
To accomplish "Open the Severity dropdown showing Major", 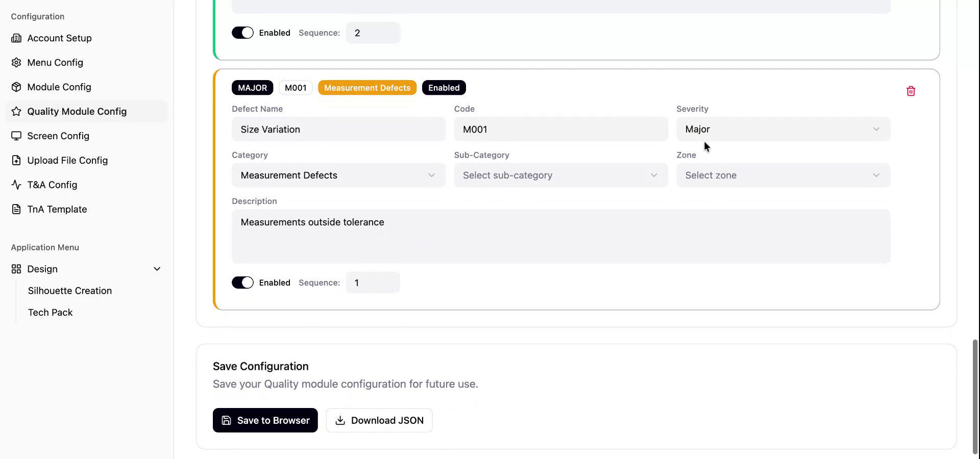I will click(x=783, y=130).
